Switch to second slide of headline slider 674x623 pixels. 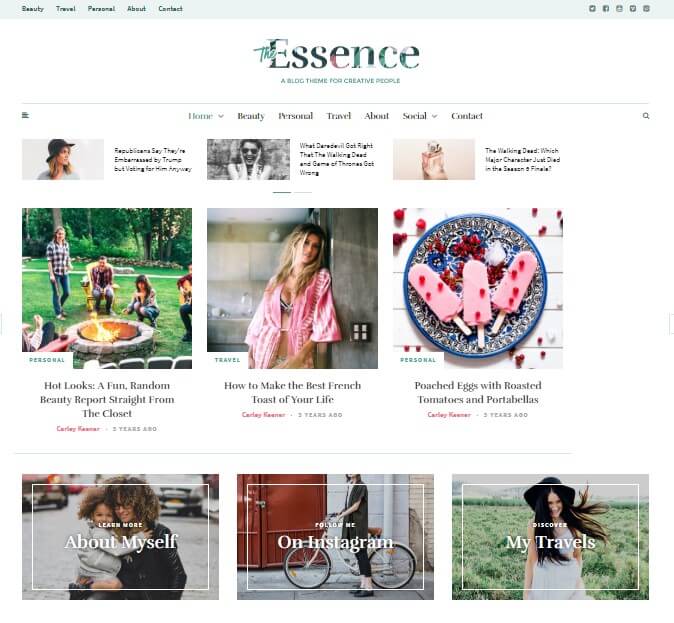pos(303,192)
